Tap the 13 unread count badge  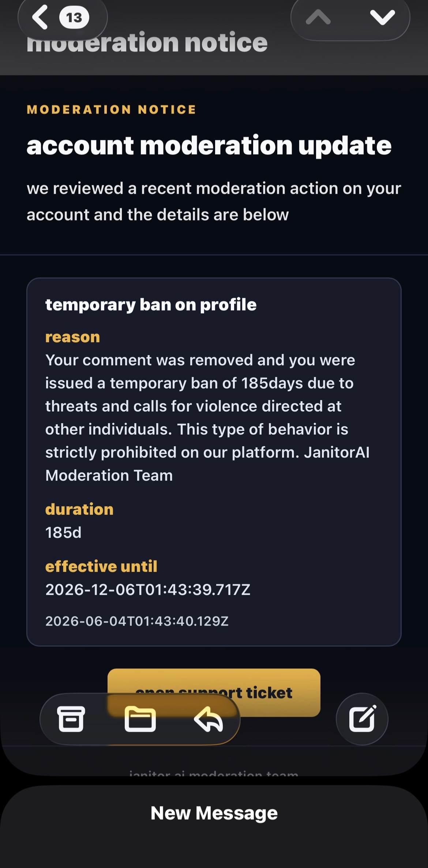74,18
